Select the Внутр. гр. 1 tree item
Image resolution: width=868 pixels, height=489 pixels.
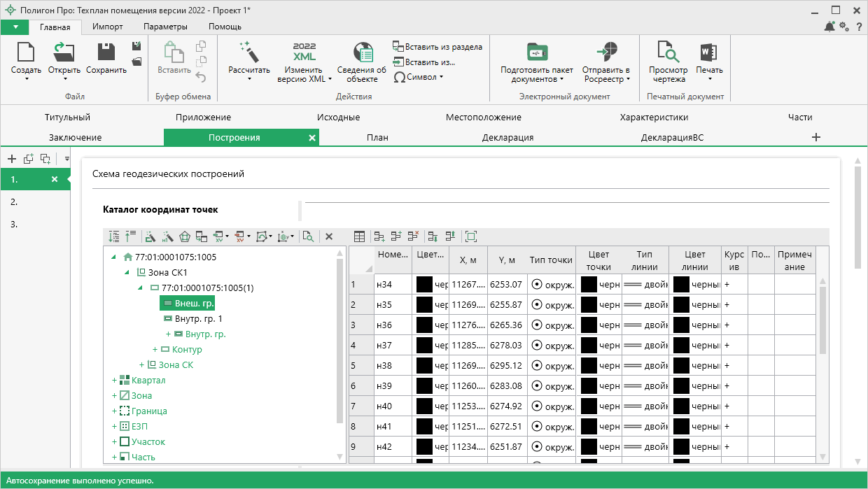point(197,318)
